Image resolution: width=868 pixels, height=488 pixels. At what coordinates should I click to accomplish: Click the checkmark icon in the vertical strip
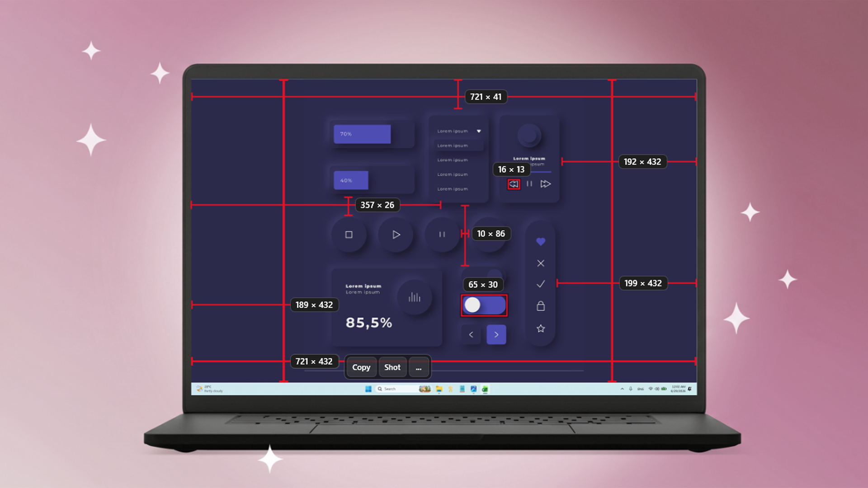[541, 284]
